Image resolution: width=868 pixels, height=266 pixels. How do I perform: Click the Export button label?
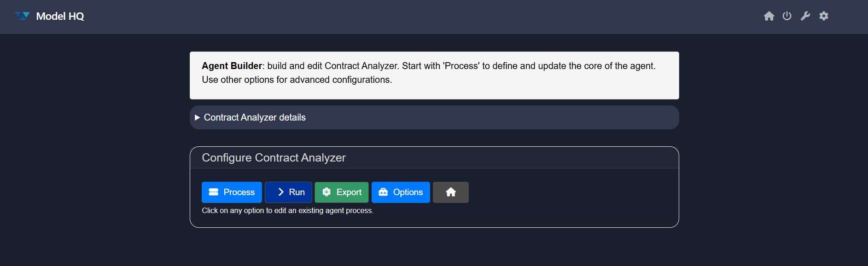[x=349, y=192]
